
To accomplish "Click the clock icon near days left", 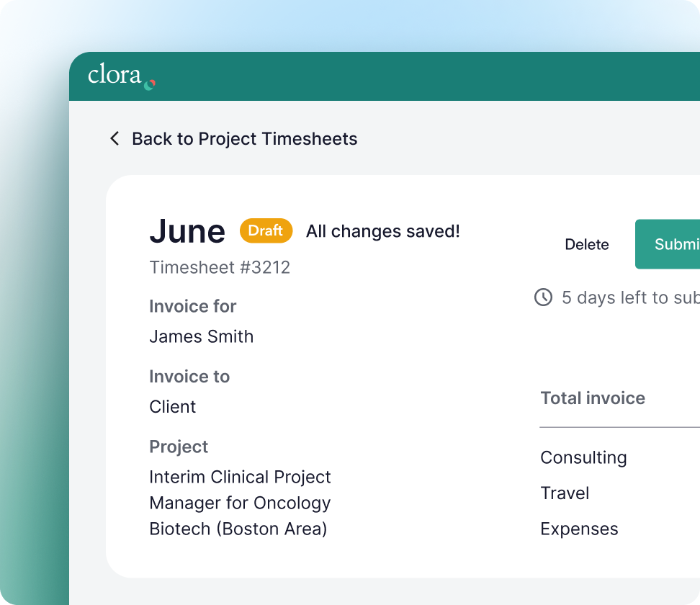I will coord(543,297).
